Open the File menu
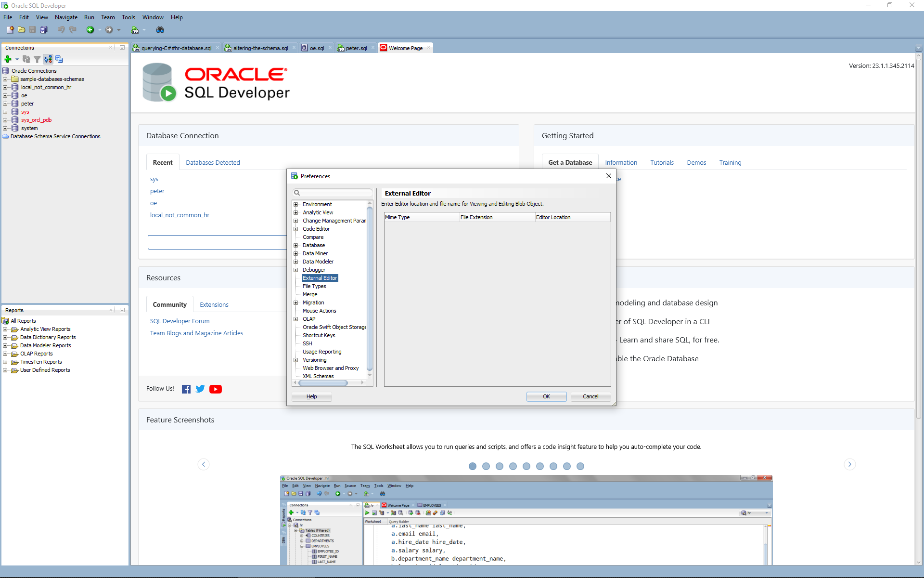This screenshot has height=578, width=924. [8, 17]
